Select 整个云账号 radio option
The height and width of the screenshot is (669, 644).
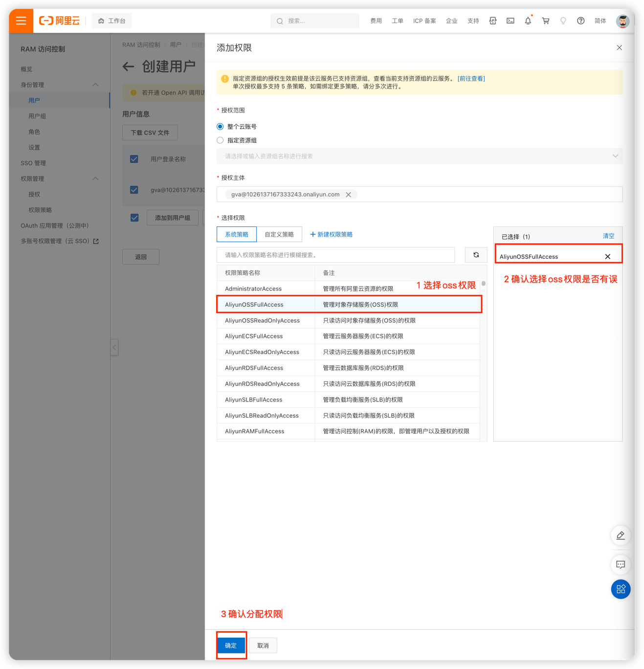(x=220, y=127)
